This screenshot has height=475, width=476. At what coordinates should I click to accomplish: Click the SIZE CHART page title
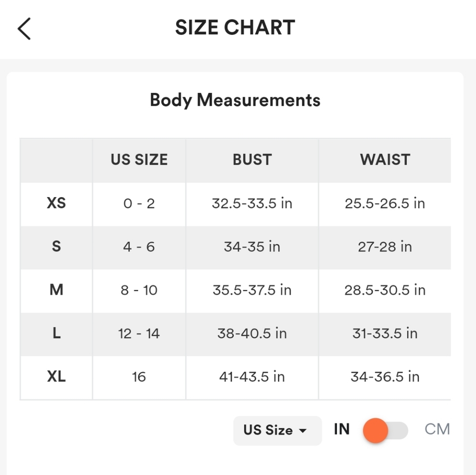235,28
